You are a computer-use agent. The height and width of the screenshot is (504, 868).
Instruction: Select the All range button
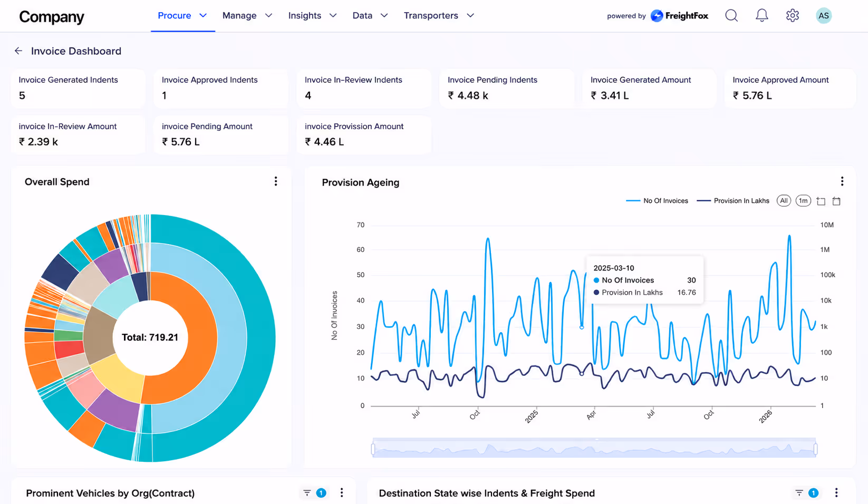tap(784, 201)
